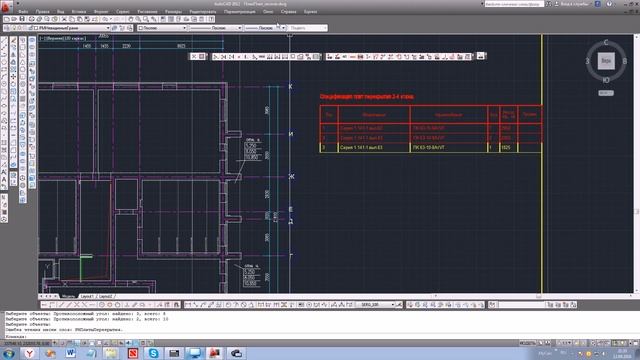Toggle Ortho Mode in status bar
Screen dimensions: 640x360
[77, 343]
